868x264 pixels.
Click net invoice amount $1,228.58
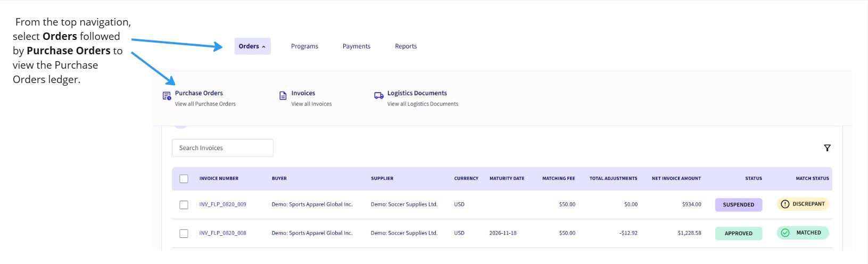click(x=690, y=233)
